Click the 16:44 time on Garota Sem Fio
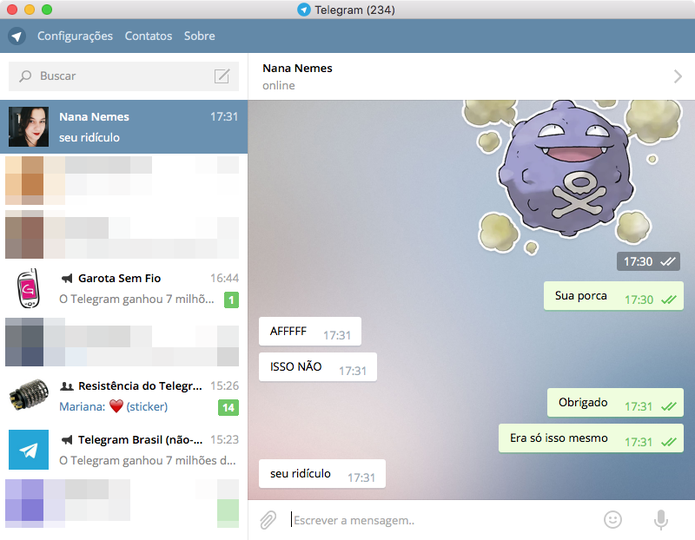695x540 pixels. (224, 278)
